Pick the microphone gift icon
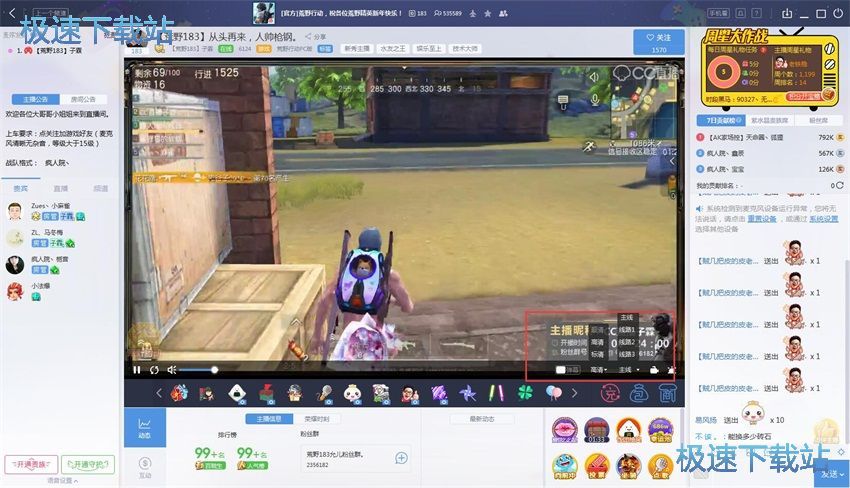 (324, 393)
